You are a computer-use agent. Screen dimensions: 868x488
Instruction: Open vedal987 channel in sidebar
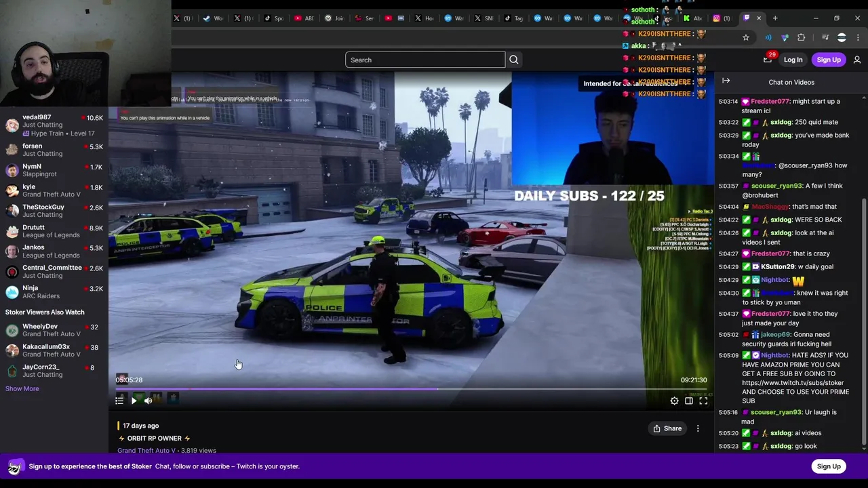click(x=54, y=125)
